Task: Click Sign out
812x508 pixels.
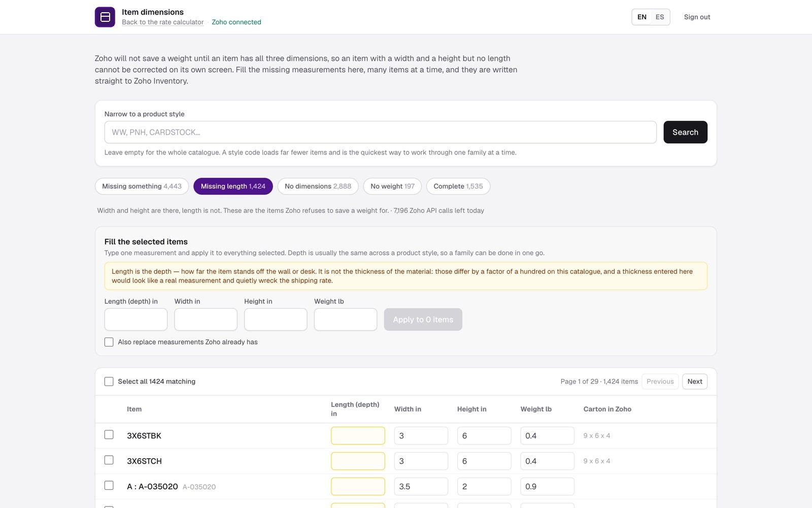Action: (x=697, y=17)
